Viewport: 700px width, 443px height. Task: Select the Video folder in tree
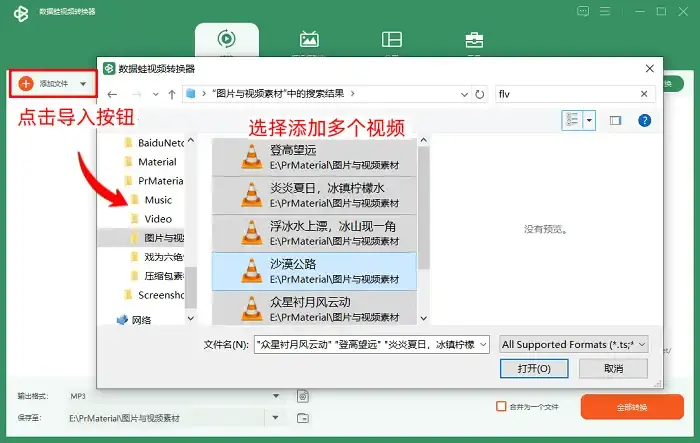click(158, 219)
